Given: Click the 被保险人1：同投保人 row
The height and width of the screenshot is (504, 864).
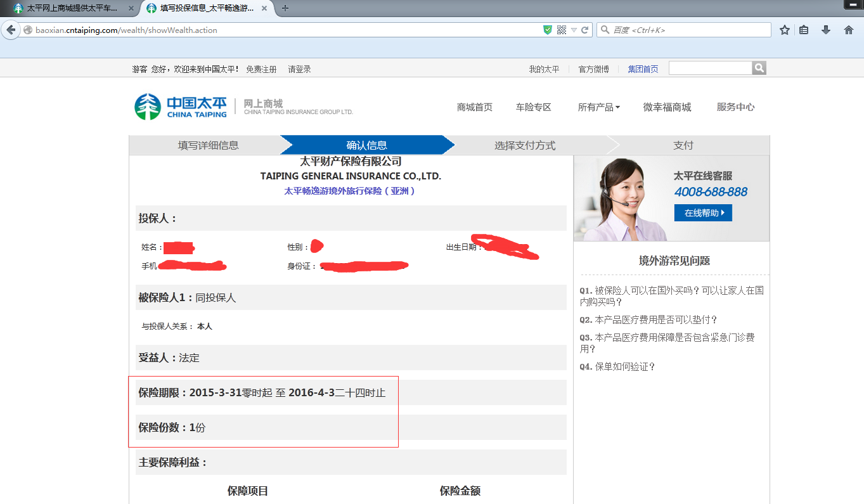Looking at the screenshot, I should point(351,297).
